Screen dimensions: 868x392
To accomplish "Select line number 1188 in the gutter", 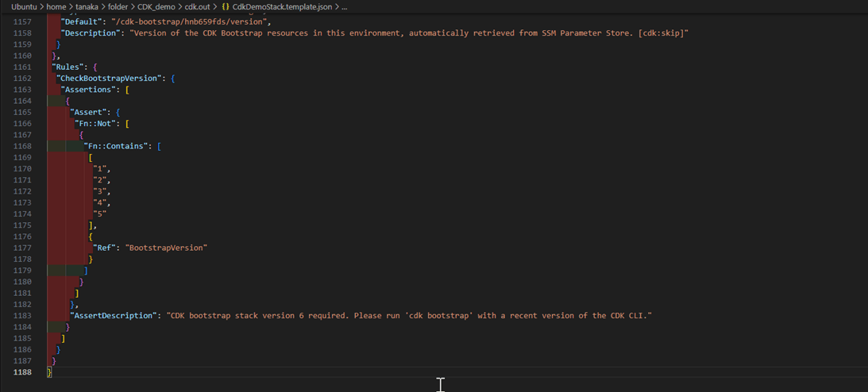I will point(23,372).
